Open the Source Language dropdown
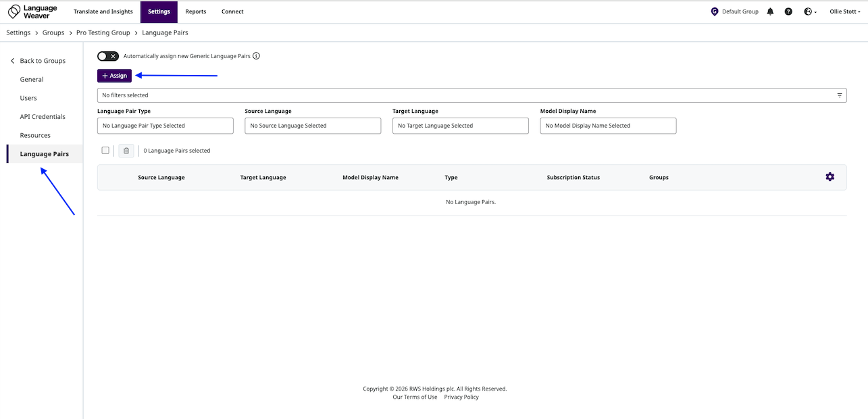 [313, 126]
